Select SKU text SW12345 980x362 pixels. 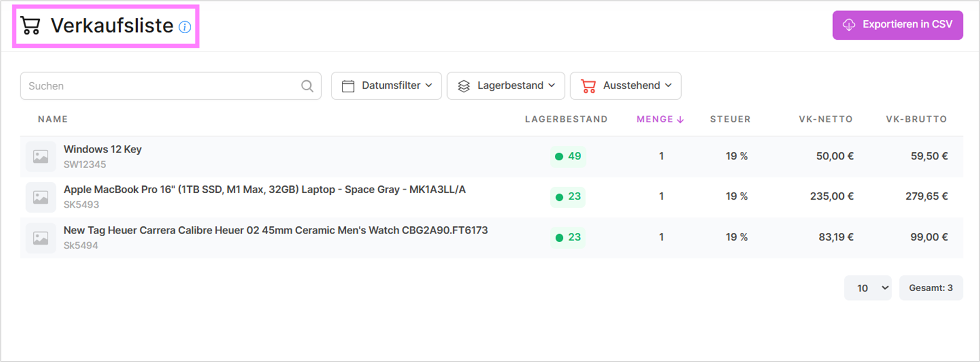[x=85, y=164]
